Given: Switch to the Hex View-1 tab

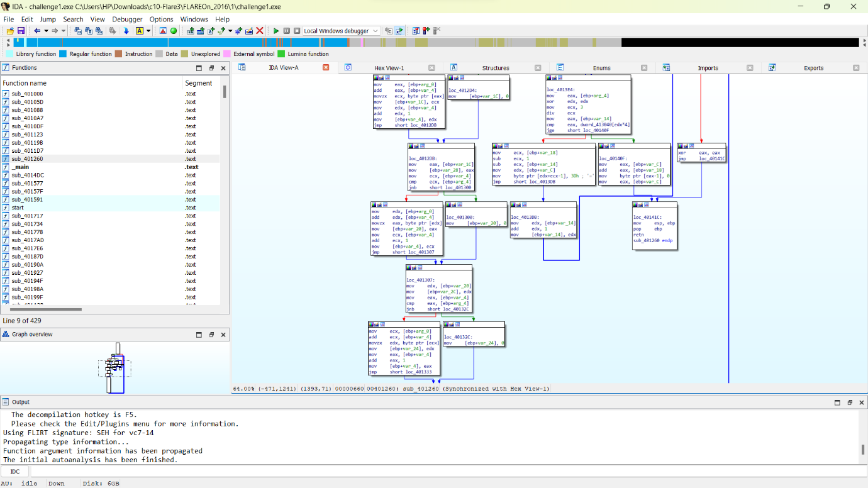Looking at the screenshot, I should 389,68.
